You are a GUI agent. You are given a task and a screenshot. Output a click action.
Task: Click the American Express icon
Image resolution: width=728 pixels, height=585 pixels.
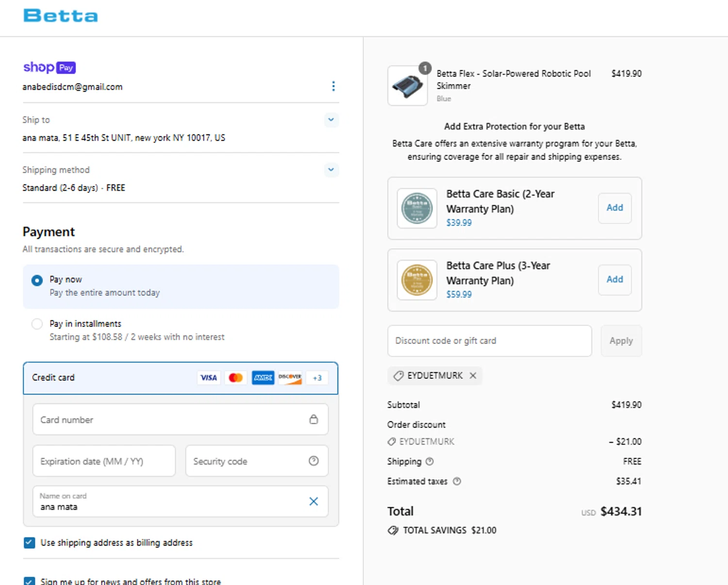click(x=263, y=378)
